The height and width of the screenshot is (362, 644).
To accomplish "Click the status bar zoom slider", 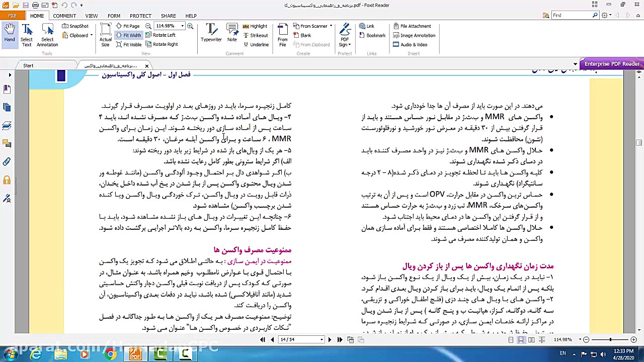I will click(610, 340).
